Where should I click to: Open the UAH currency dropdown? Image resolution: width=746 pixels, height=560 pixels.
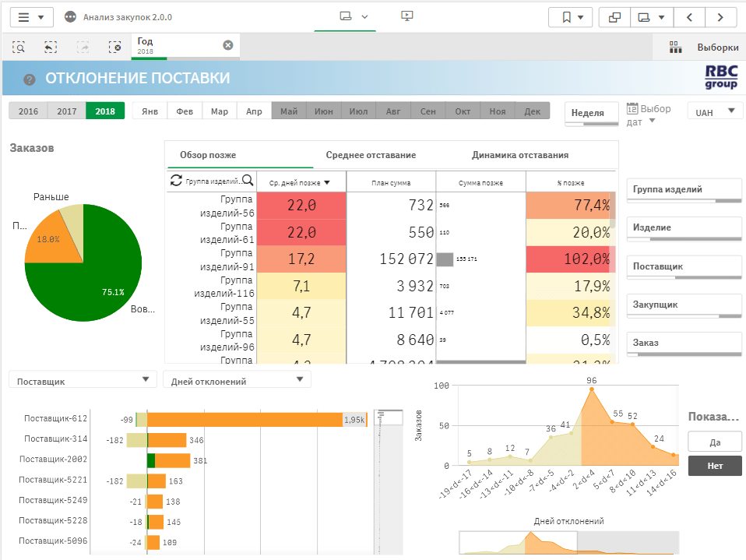[x=714, y=112]
